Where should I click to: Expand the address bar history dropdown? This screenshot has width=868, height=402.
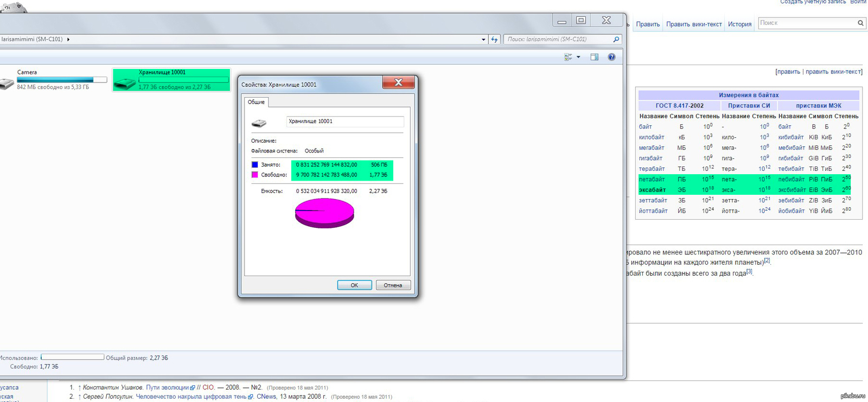483,40
